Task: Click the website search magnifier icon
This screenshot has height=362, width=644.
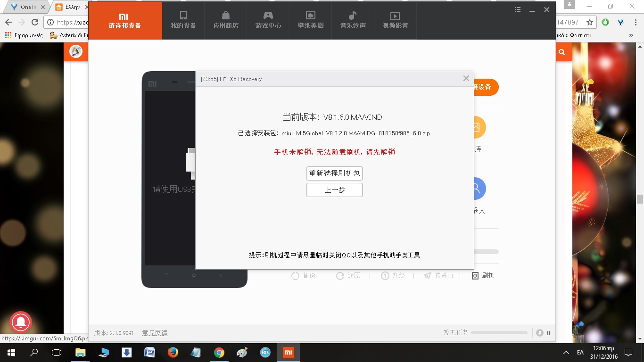Action: (561, 52)
